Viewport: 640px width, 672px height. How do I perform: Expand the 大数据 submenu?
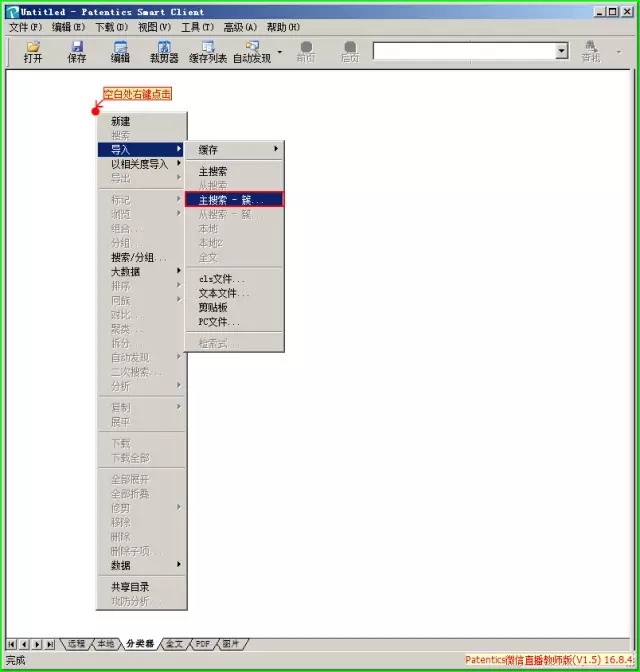(140, 271)
